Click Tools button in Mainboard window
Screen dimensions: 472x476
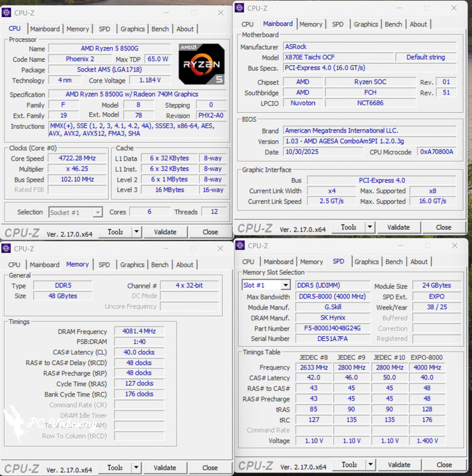(349, 227)
